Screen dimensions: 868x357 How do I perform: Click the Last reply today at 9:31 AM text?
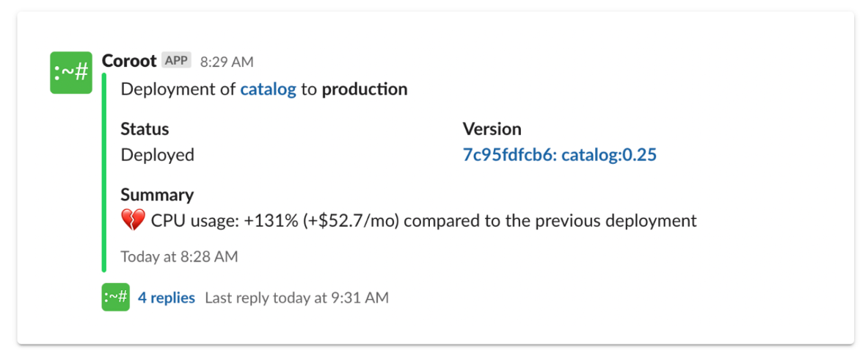pyautogui.click(x=296, y=297)
